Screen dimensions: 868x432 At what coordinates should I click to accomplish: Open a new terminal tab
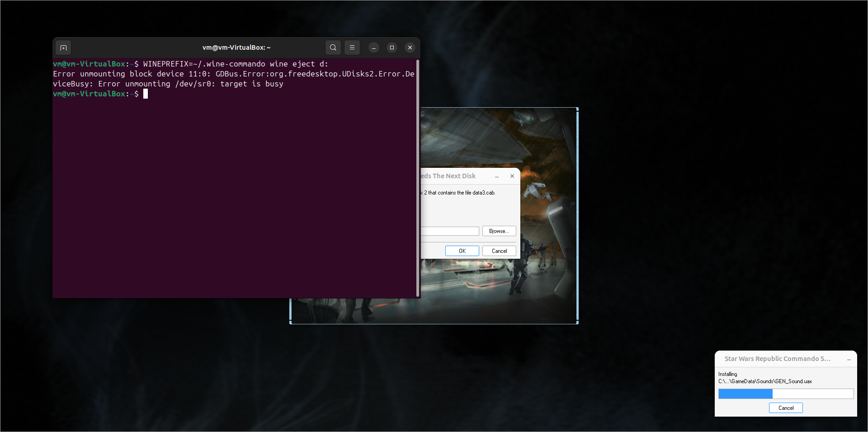click(63, 47)
